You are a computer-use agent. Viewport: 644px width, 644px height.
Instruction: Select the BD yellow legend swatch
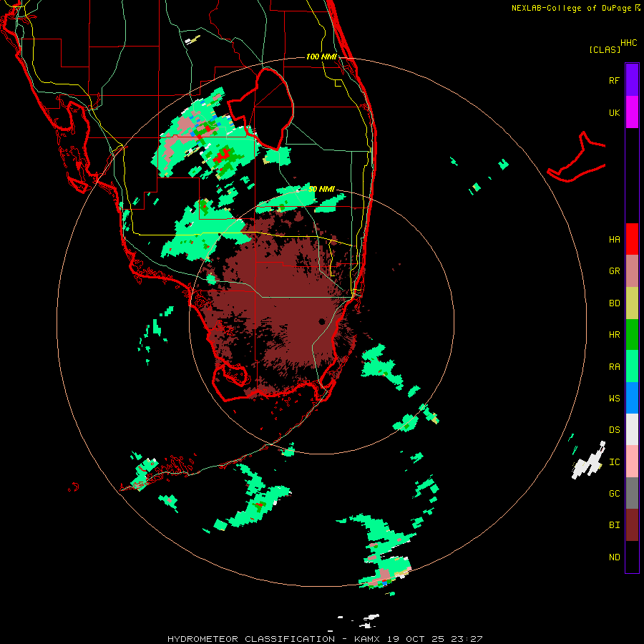pyautogui.click(x=632, y=303)
